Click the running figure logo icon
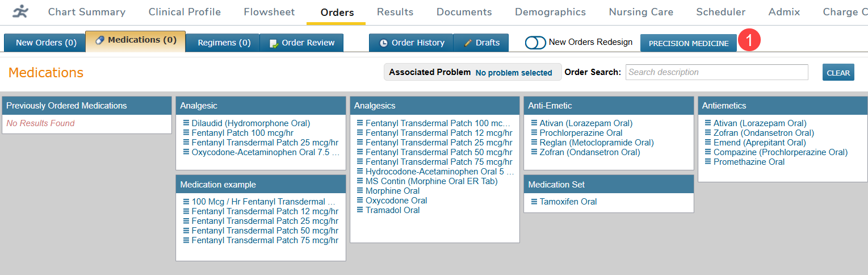 (20, 11)
